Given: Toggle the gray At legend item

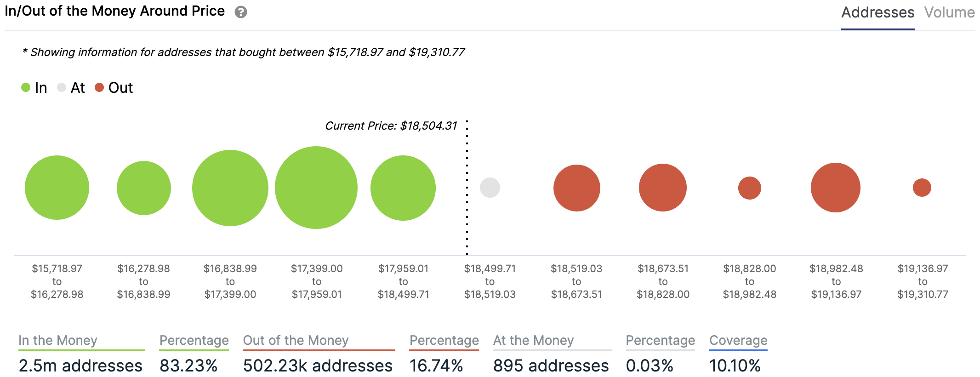Looking at the screenshot, I should click(71, 87).
